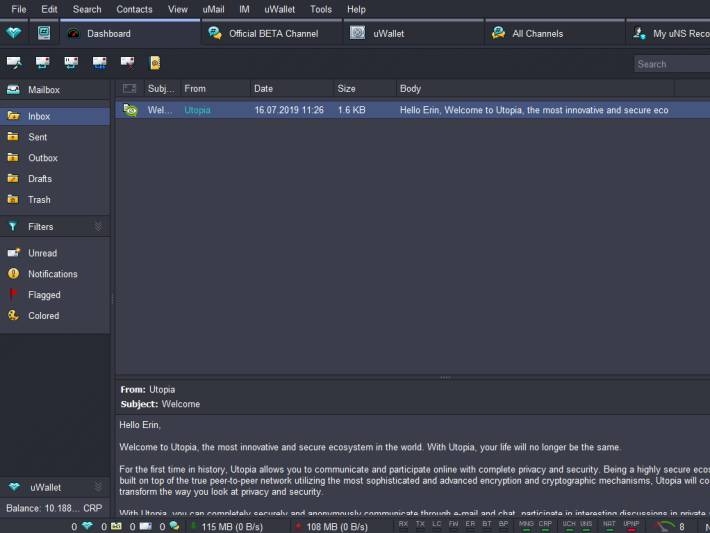Image resolution: width=710 pixels, height=533 pixels.
Task: Open the View menu
Action: 178,9
